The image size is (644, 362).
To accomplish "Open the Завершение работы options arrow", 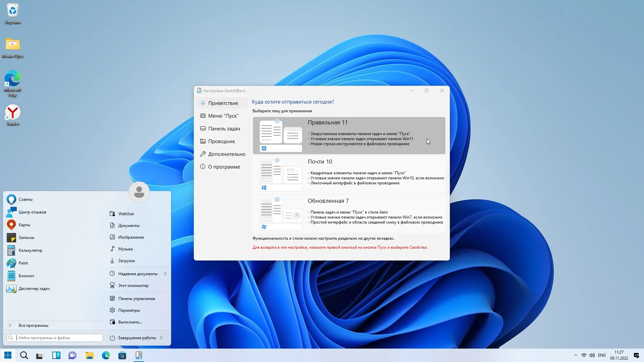I will pos(161,338).
